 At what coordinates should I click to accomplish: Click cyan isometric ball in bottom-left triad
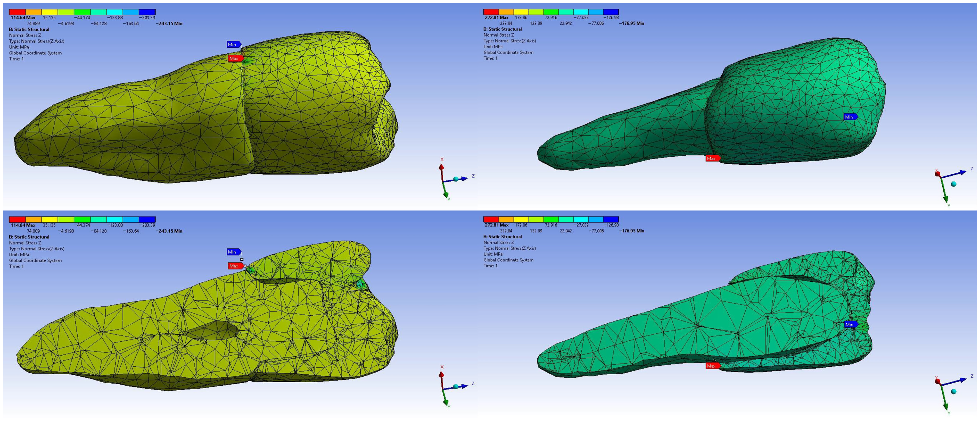pos(456,387)
